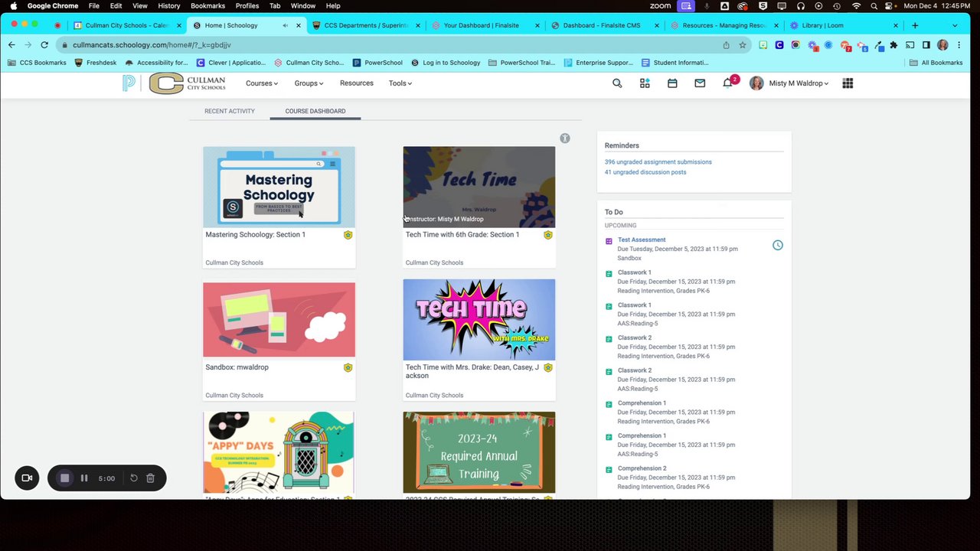Delete the Loom recording with trash icon

coord(150,478)
